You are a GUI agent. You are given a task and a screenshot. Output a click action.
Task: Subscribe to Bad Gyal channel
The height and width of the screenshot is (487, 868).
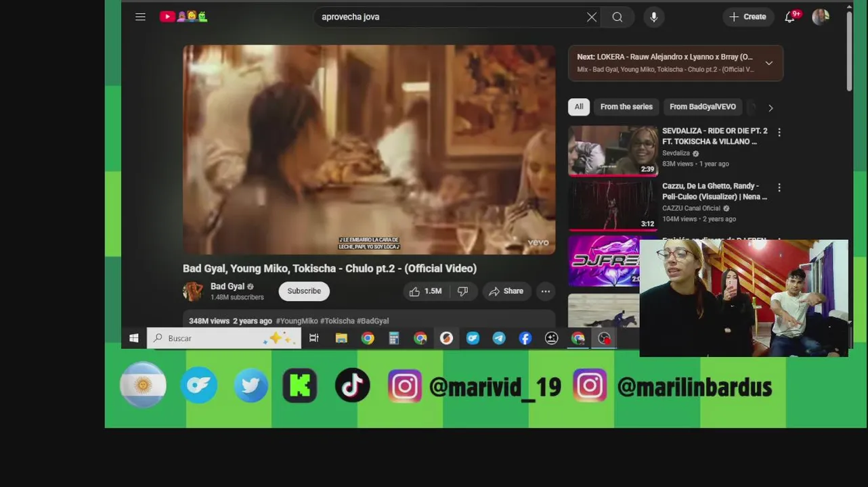(304, 292)
